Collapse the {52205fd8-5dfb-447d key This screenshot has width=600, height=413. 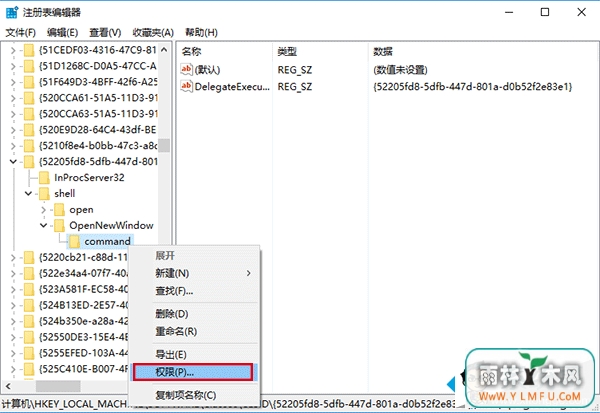pyautogui.click(x=13, y=162)
